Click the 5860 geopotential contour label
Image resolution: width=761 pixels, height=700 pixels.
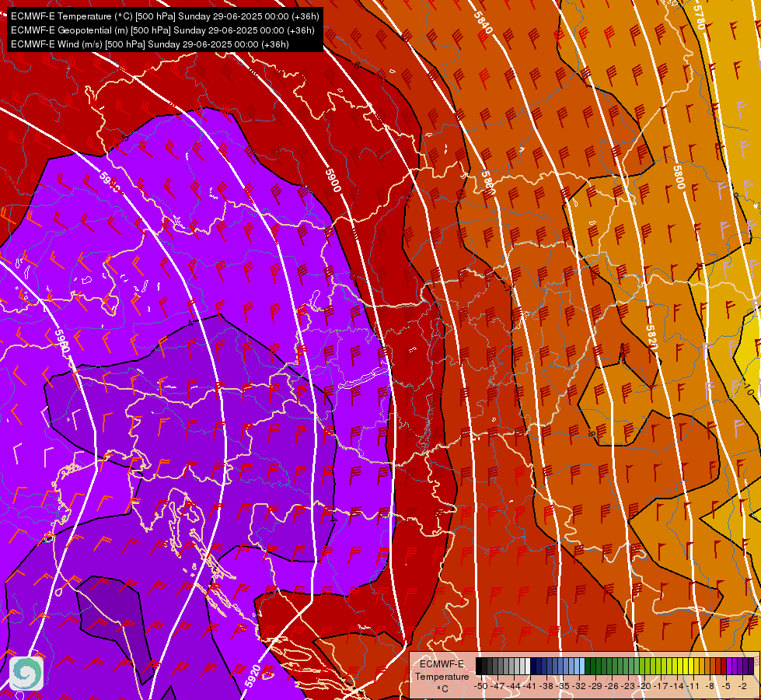coord(487,183)
